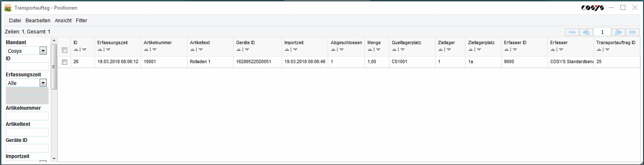This screenshot has width=644, height=165.
Task: Select Erfasser ID cell 9000
Action: (x=524, y=62)
